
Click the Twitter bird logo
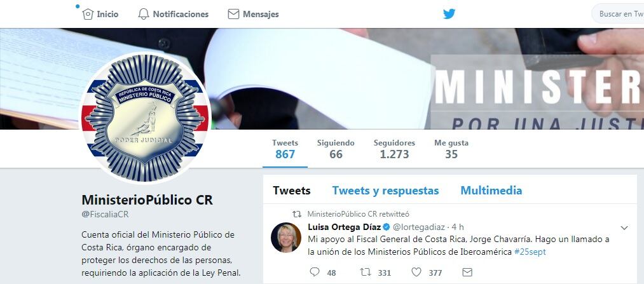pos(449,14)
